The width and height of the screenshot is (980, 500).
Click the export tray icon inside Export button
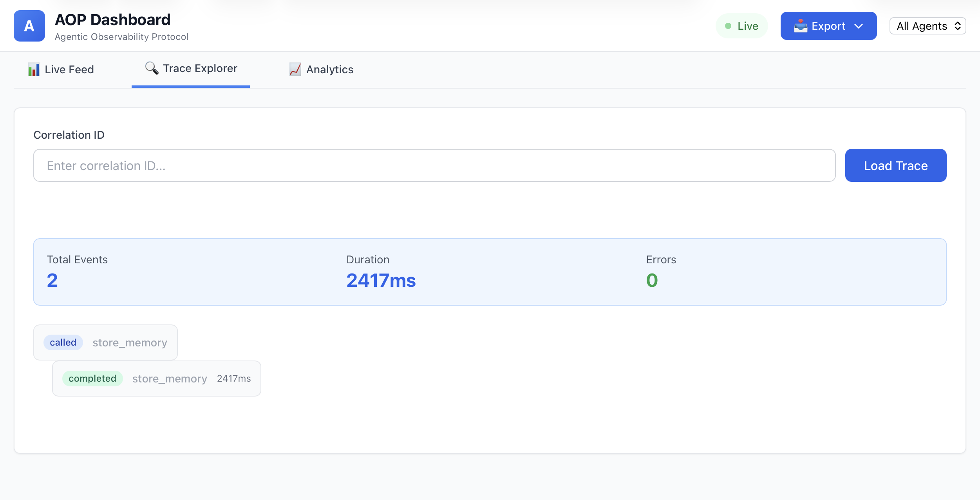800,26
